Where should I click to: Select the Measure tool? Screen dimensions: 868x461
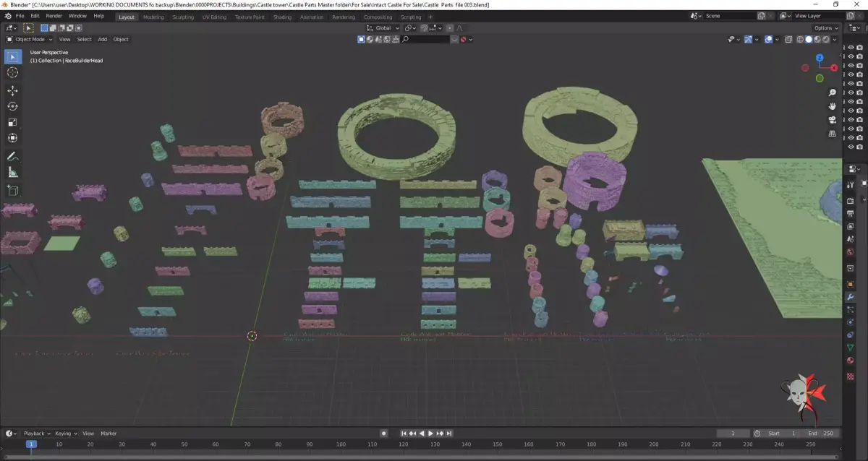[x=12, y=172]
